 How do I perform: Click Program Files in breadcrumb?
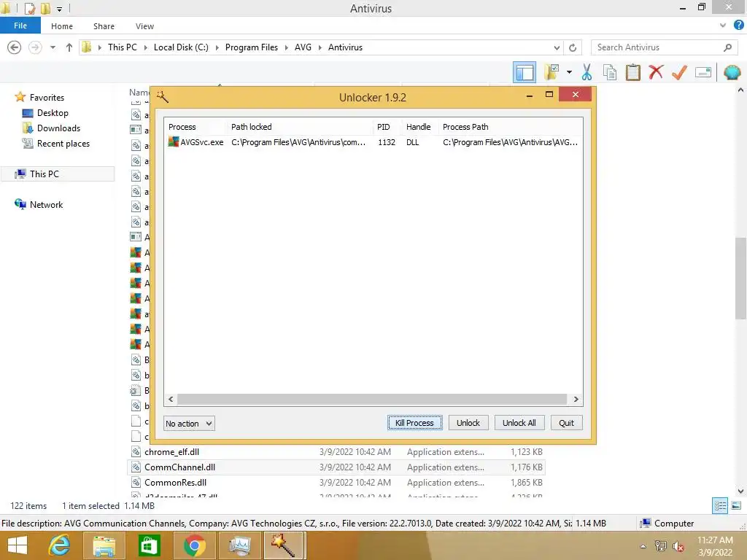coord(252,47)
